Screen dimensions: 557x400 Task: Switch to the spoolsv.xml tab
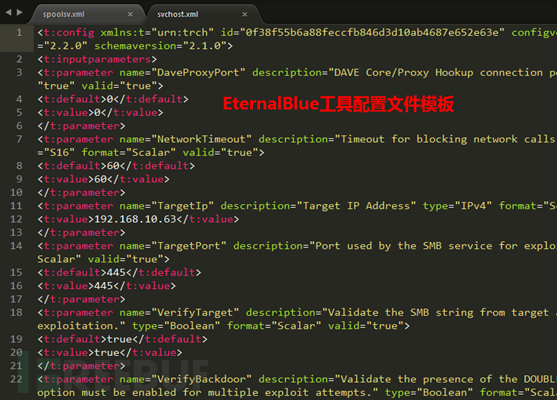[64, 15]
